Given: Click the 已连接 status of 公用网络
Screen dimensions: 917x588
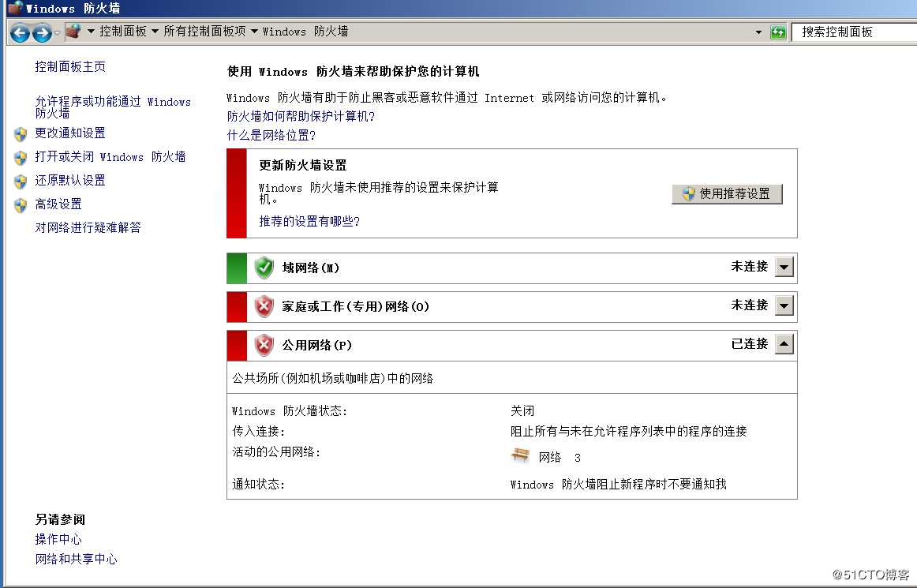Looking at the screenshot, I should (749, 344).
